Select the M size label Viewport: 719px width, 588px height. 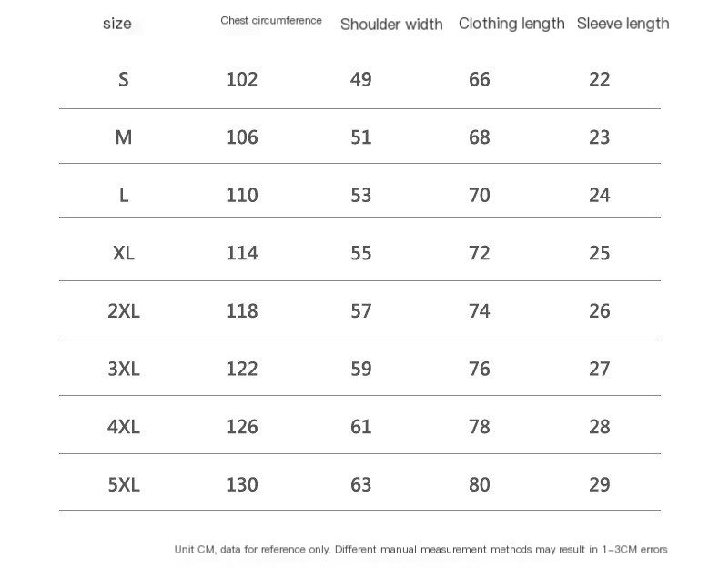[x=124, y=137]
